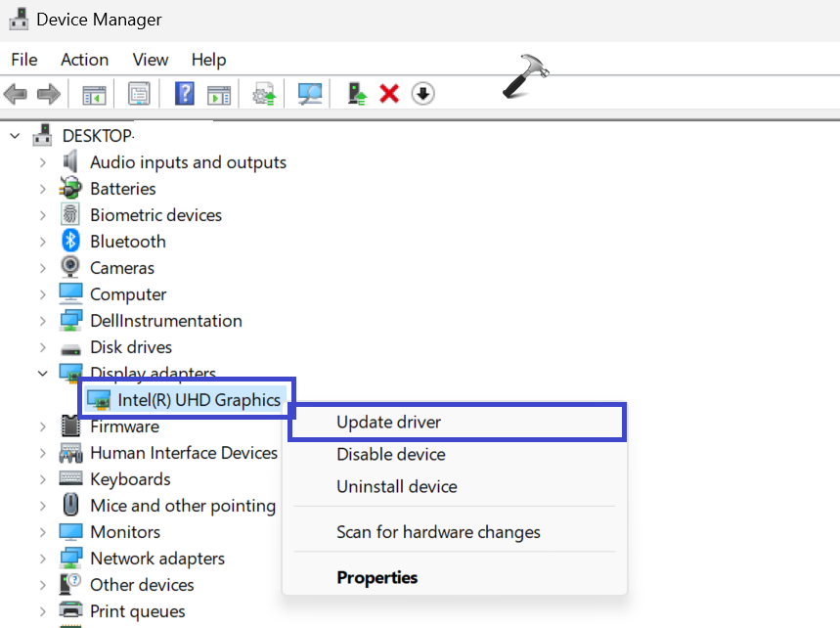
Task: Select the Cameras tree item
Action: (x=122, y=268)
